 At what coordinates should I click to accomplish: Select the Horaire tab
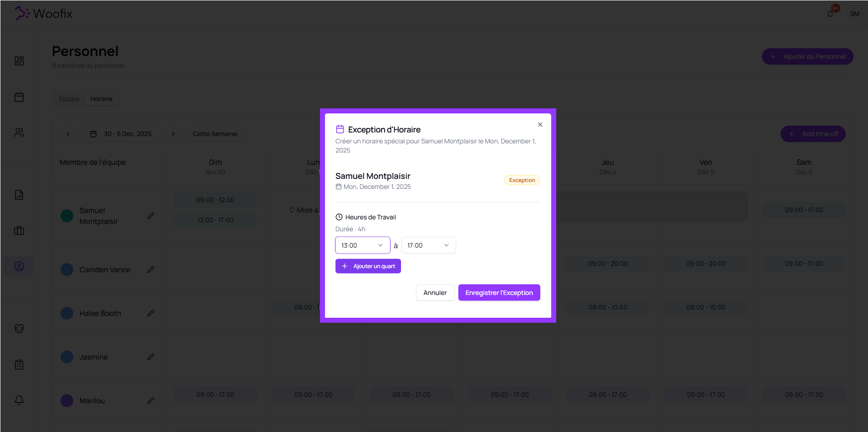click(101, 99)
